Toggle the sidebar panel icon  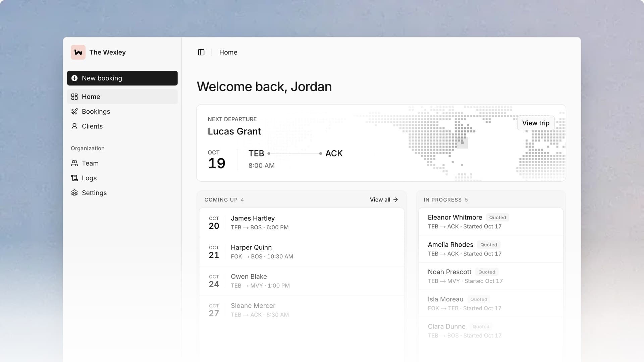(201, 52)
